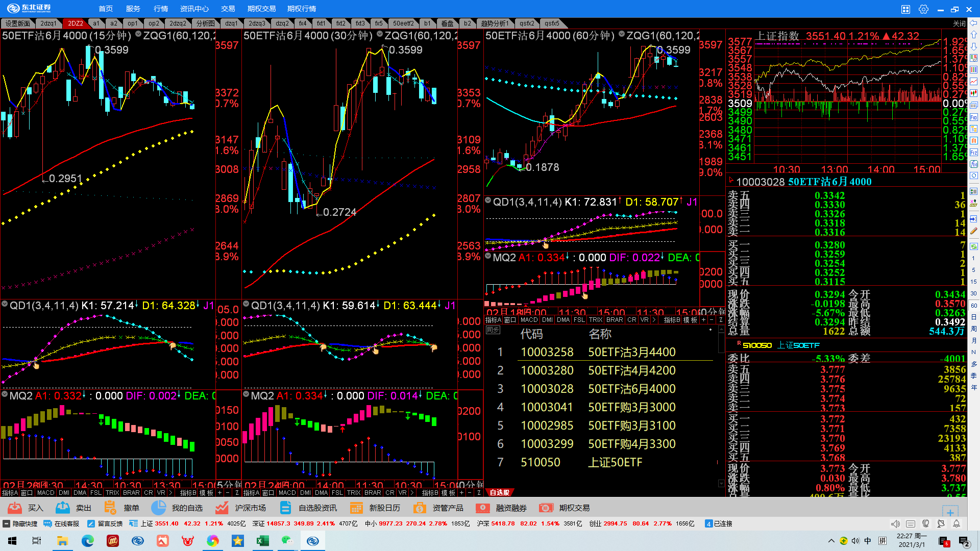Select 50ETF沽6月4000 row in watchlist
Screen dimensions: 980x551
[631, 389]
